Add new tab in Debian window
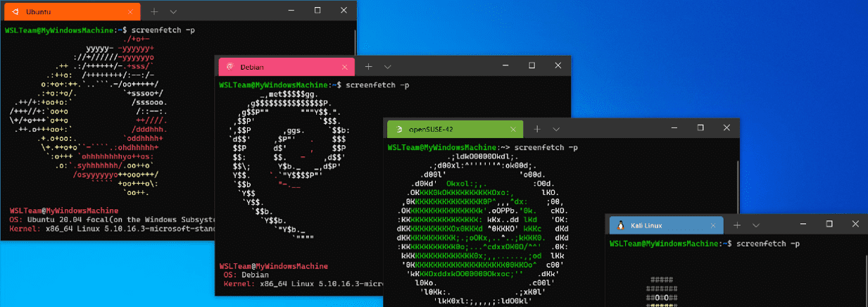 [368, 67]
